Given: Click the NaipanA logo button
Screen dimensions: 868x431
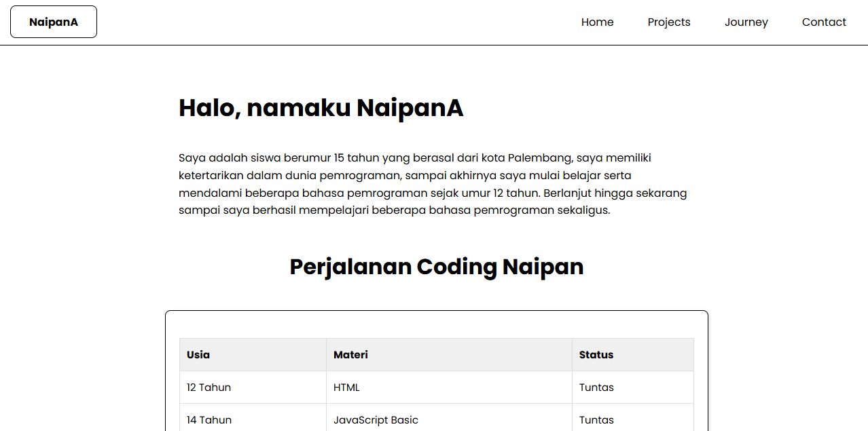Looking at the screenshot, I should 53,21.
